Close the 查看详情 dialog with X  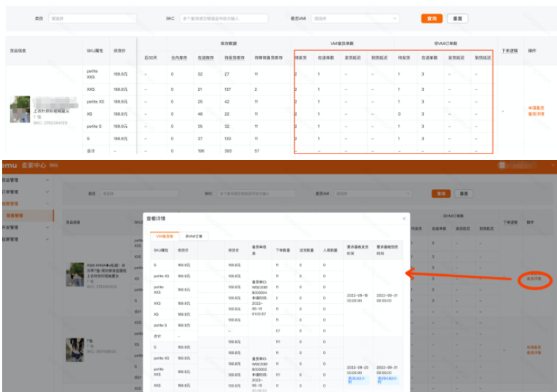tap(404, 218)
